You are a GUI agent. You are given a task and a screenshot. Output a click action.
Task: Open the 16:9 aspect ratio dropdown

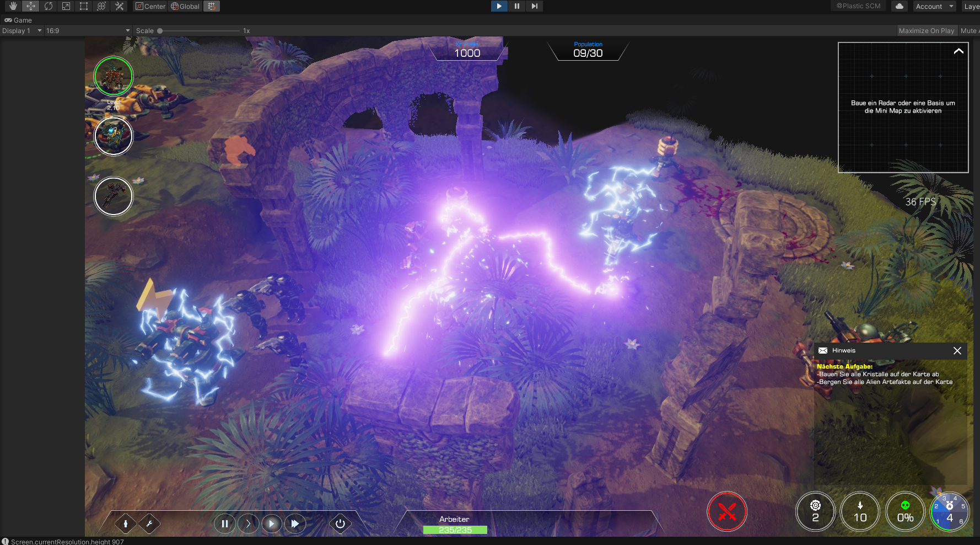point(88,31)
